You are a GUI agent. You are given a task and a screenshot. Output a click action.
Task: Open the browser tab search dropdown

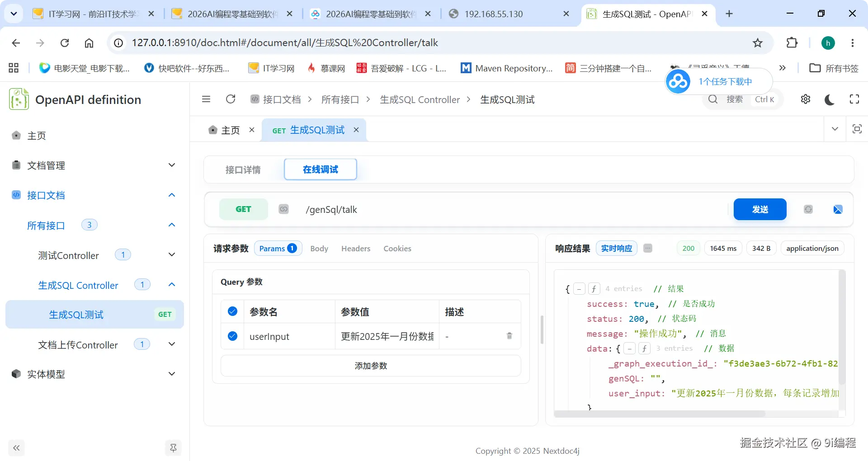tap(14, 14)
